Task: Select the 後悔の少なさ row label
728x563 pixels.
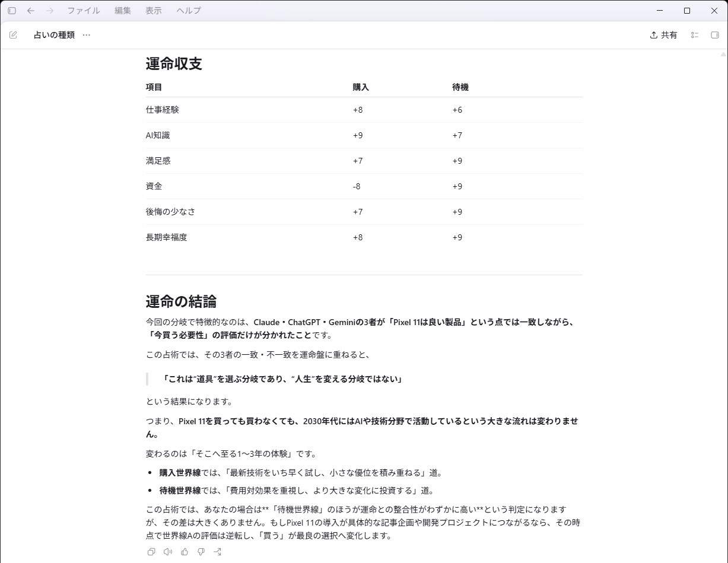Action: pyautogui.click(x=170, y=212)
